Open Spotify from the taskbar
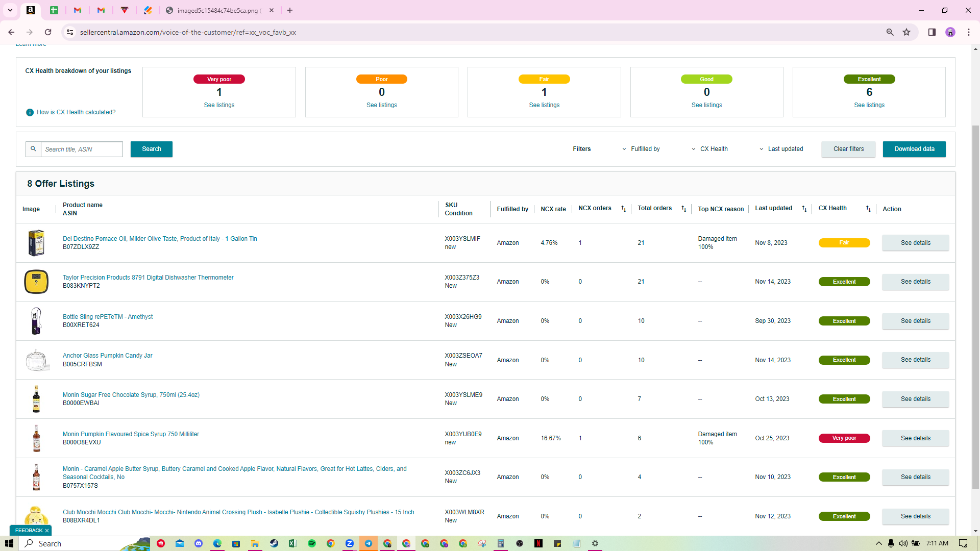The width and height of the screenshot is (980, 551). point(312,543)
